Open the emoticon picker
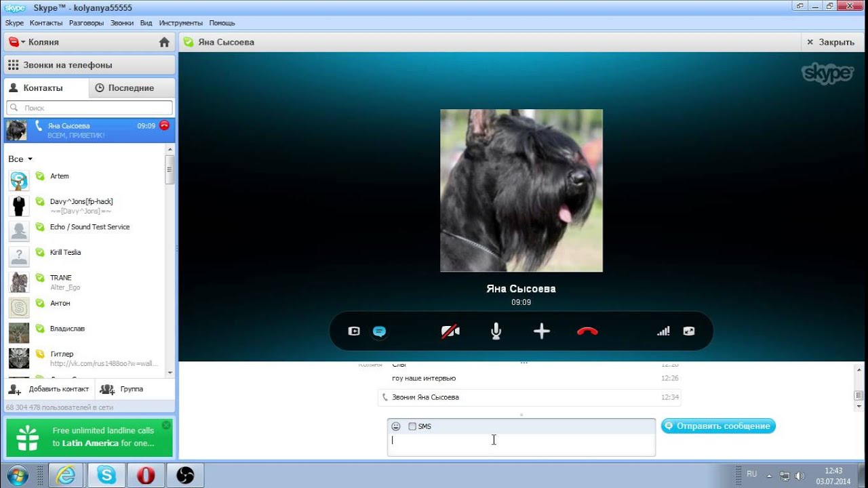868x488 pixels. 396,426
